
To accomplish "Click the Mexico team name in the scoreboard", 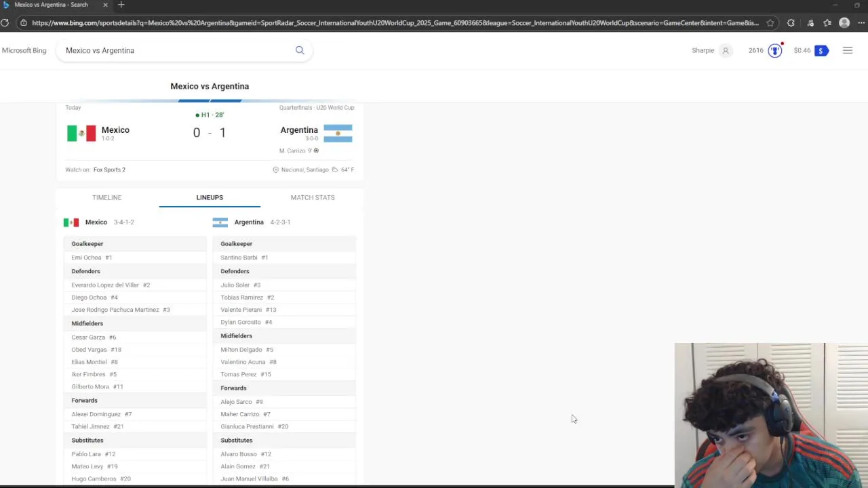I will [x=115, y=130].
